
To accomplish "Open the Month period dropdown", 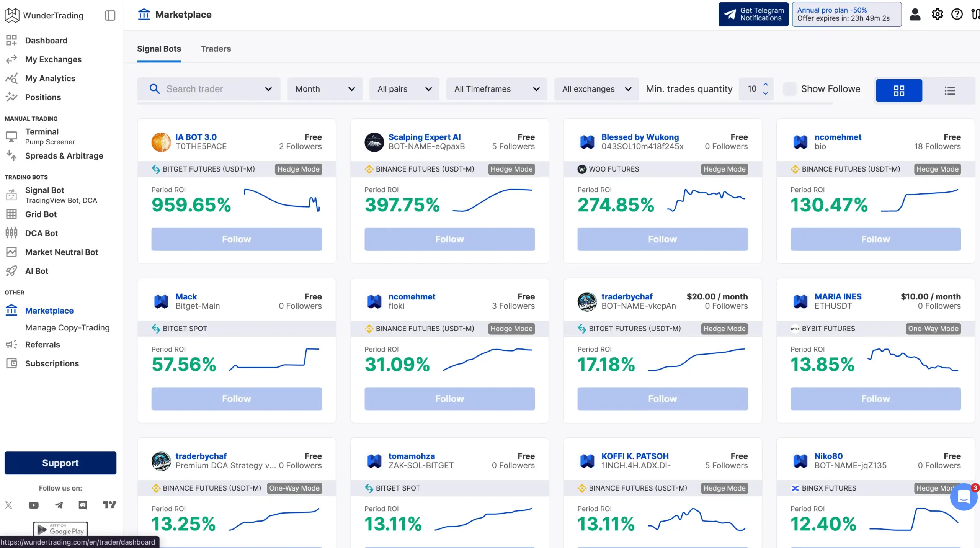I will pyautogui.click(x=325, y=89).
